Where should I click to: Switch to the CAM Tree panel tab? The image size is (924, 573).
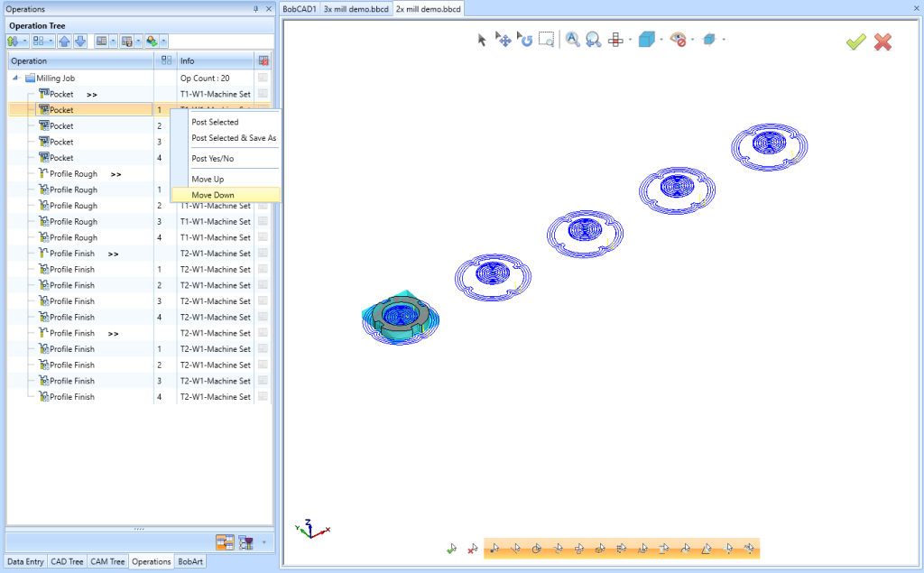[x=107, y=561]
